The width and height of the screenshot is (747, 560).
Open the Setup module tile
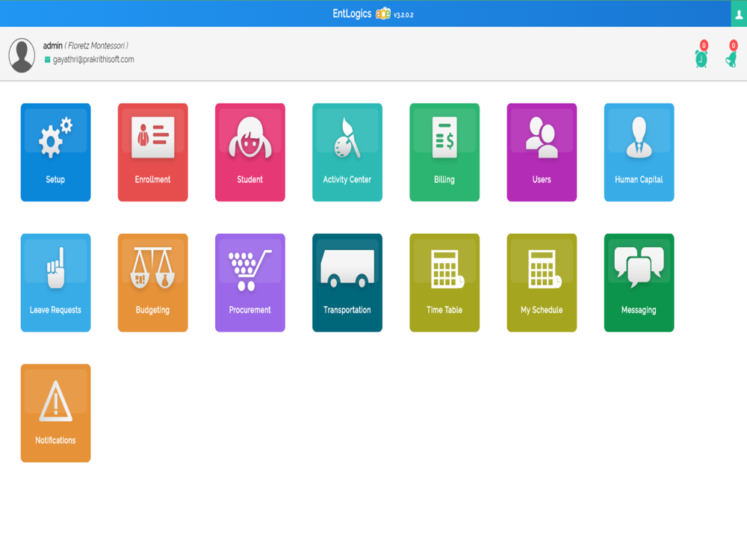(56, 152)
